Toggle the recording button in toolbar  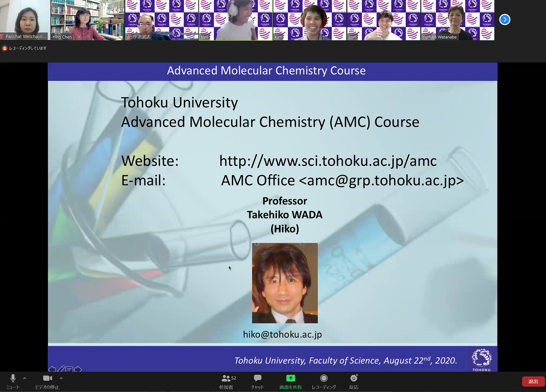(x=324, y=381)
